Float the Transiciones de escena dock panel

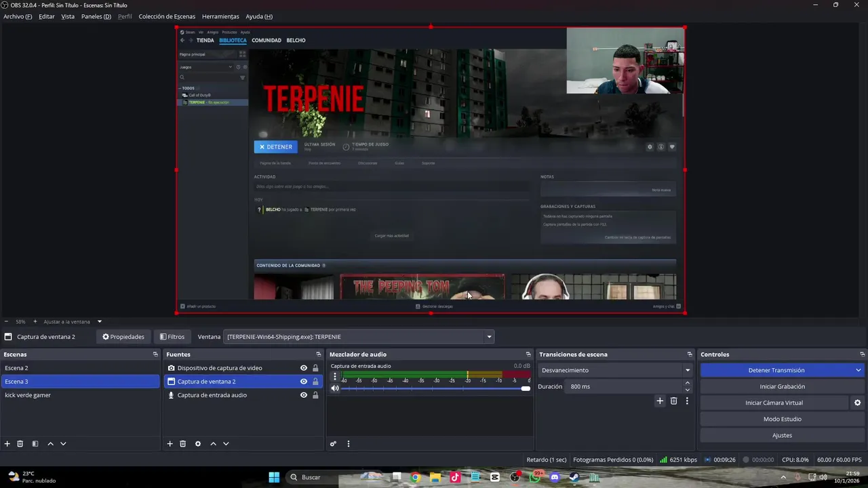coord(690,354)
